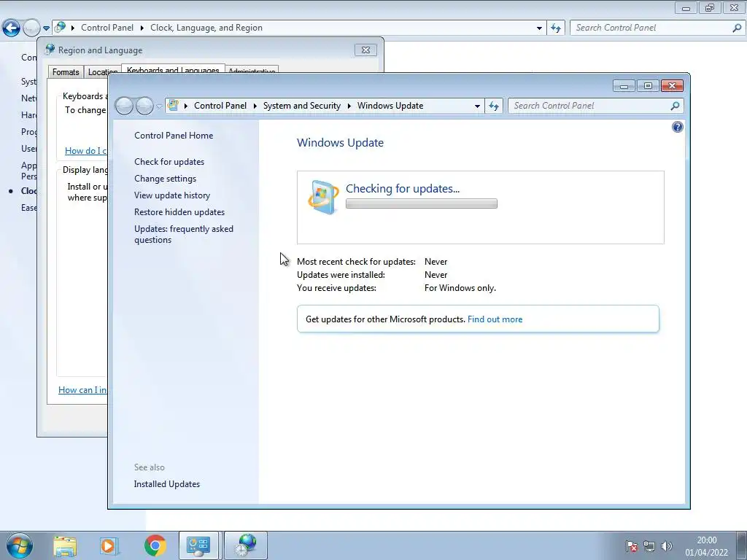Click Find out more link
The height and width of the screenshot is (560, 747).
[495, 319]
